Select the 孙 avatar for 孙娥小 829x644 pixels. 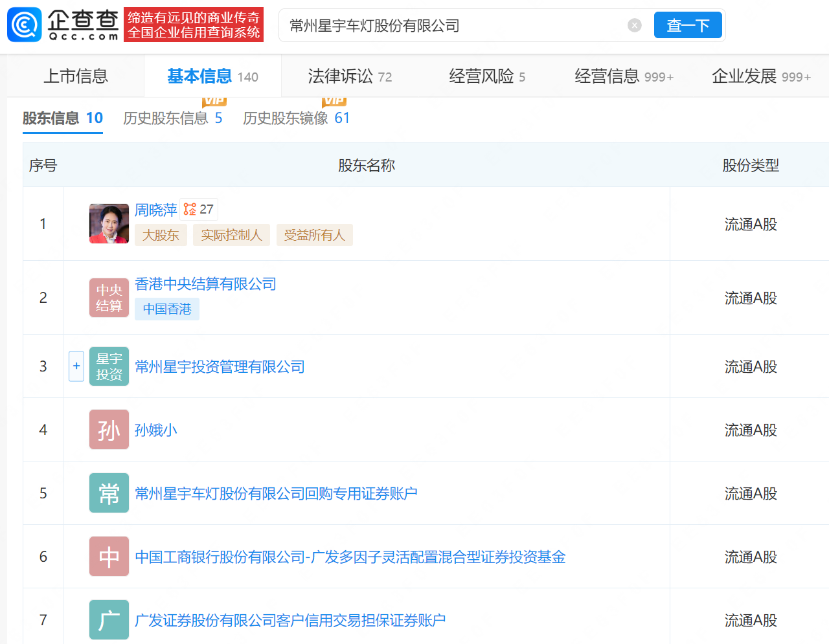[109, 430]
